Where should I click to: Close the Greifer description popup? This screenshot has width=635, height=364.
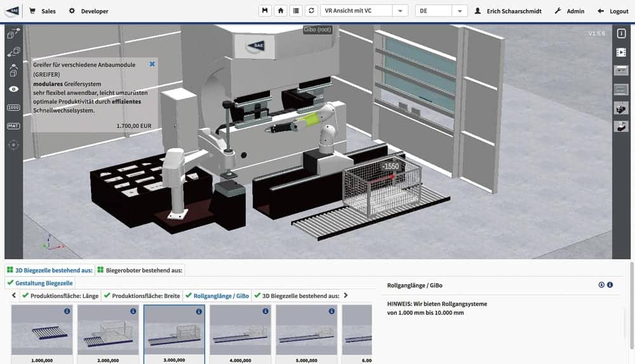(x=152, y=64)
